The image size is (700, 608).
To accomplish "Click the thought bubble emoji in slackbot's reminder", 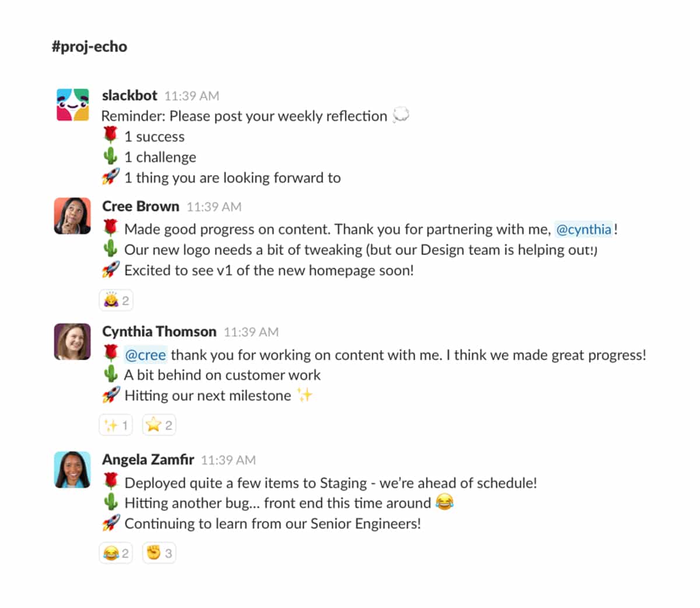I will point(401,115).
